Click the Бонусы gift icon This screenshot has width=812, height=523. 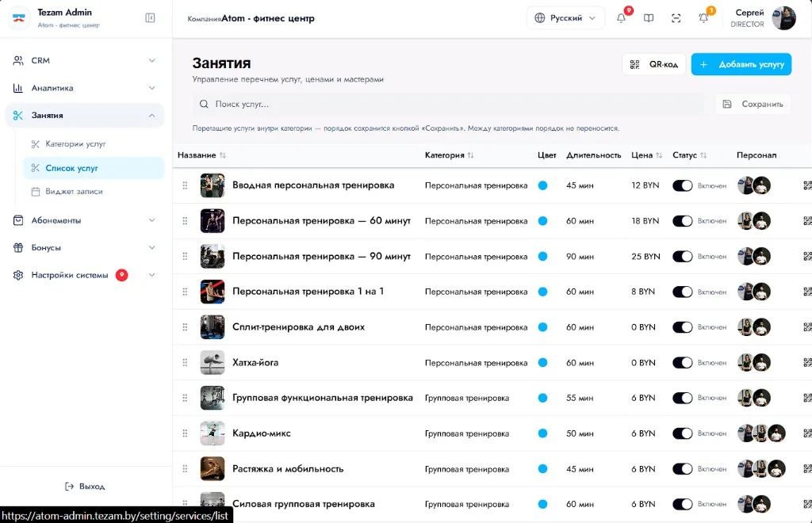18,248
